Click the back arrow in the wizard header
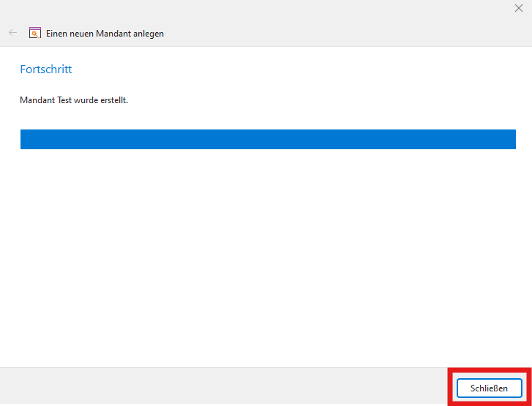532x406 pixels. (12, 33)
